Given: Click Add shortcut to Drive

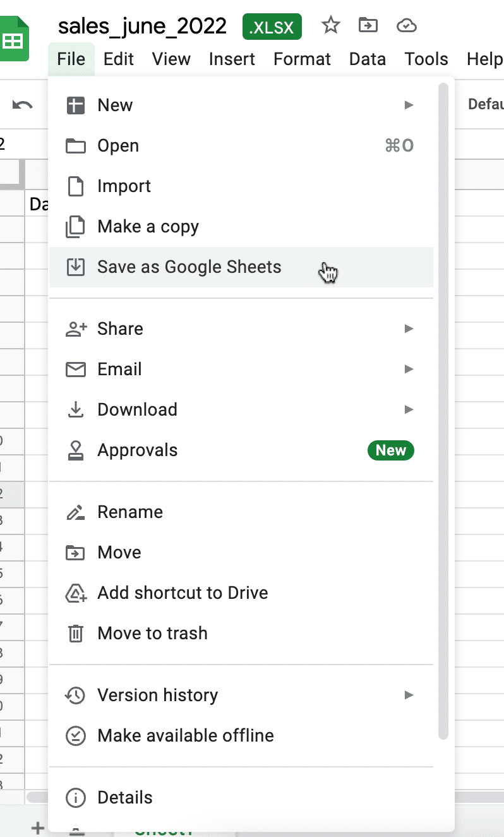Looking at the screenshot, I should (183, 593).
